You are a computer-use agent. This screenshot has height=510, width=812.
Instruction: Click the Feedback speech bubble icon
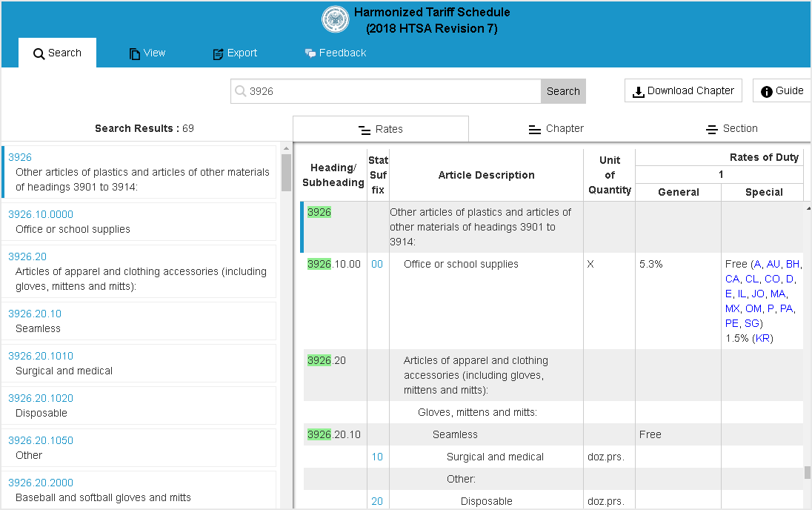click(310, 53)
